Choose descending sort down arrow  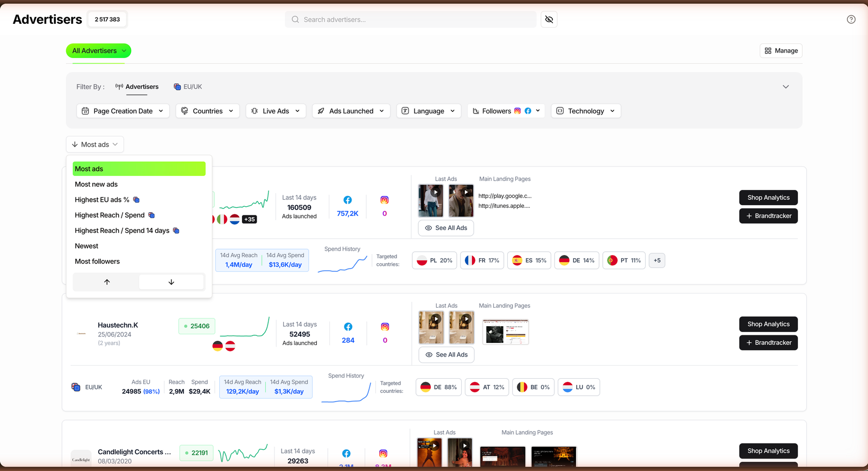171,282
